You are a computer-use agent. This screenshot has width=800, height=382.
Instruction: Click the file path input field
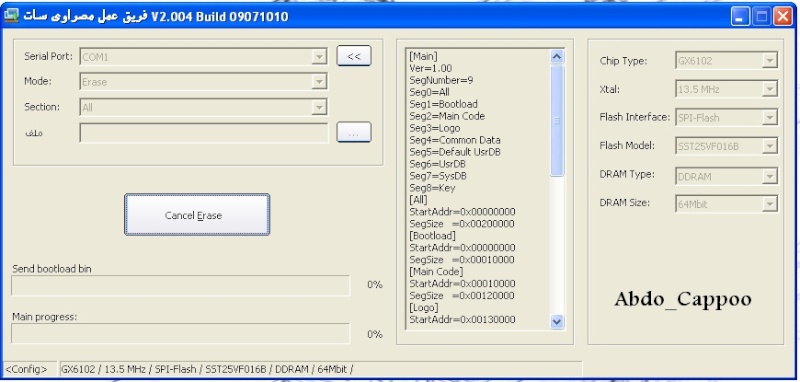click(x=204, y=133)
